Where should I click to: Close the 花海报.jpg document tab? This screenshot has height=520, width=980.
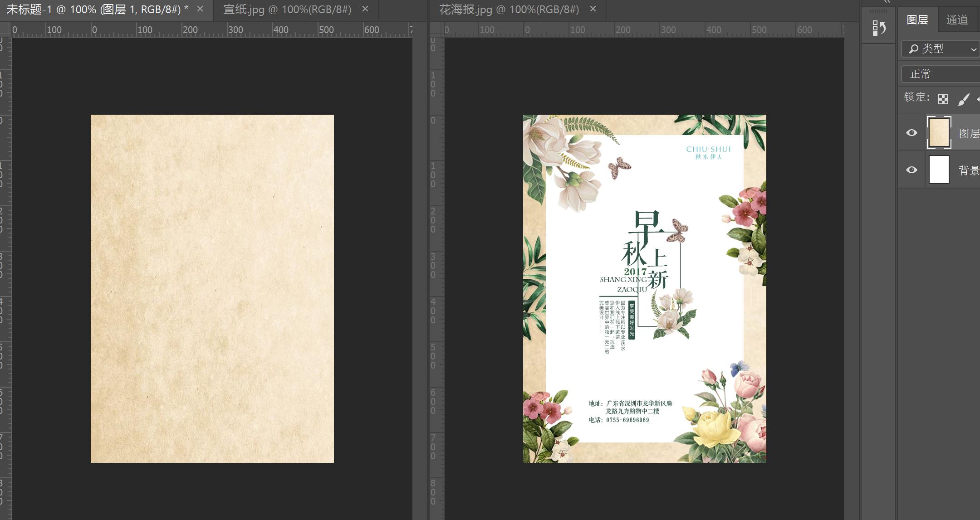coord(593,9)
